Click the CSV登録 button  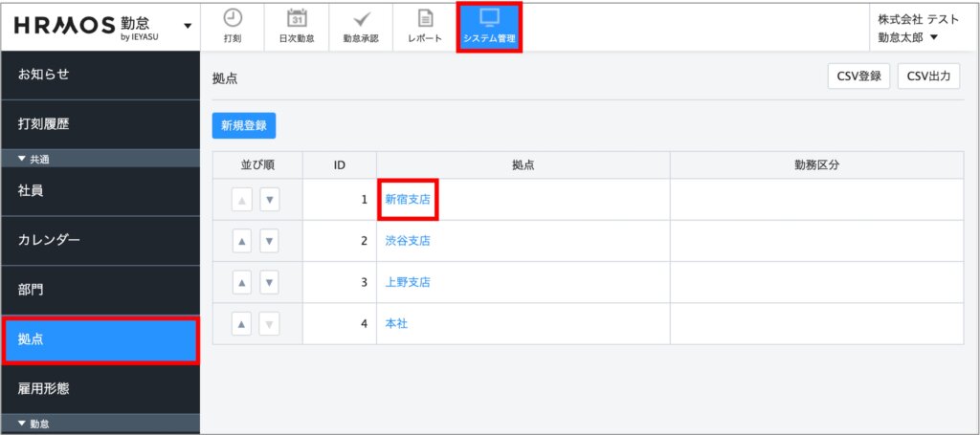858,76
